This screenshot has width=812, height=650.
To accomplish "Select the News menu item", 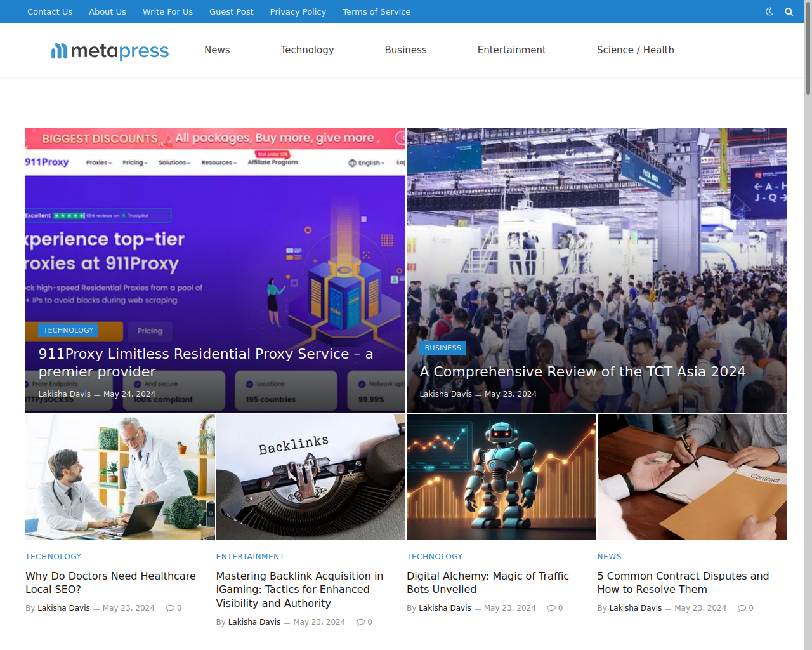I will 217,50.
